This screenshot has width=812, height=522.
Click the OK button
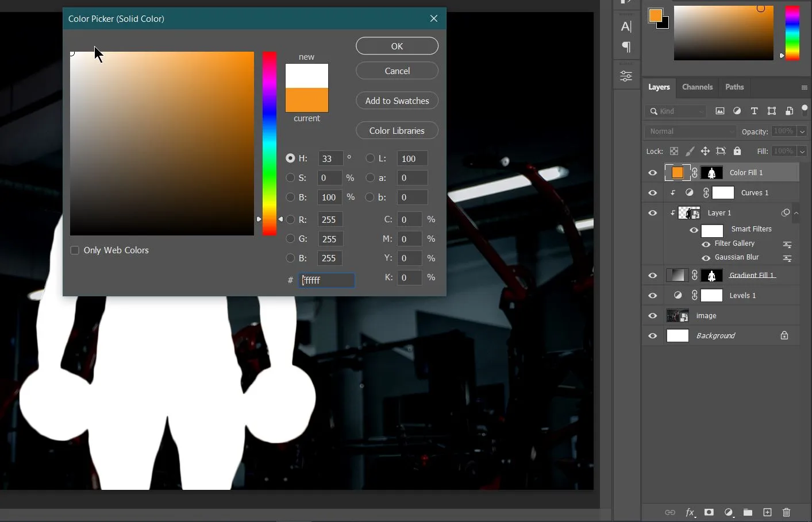click(x=397, y=46)
